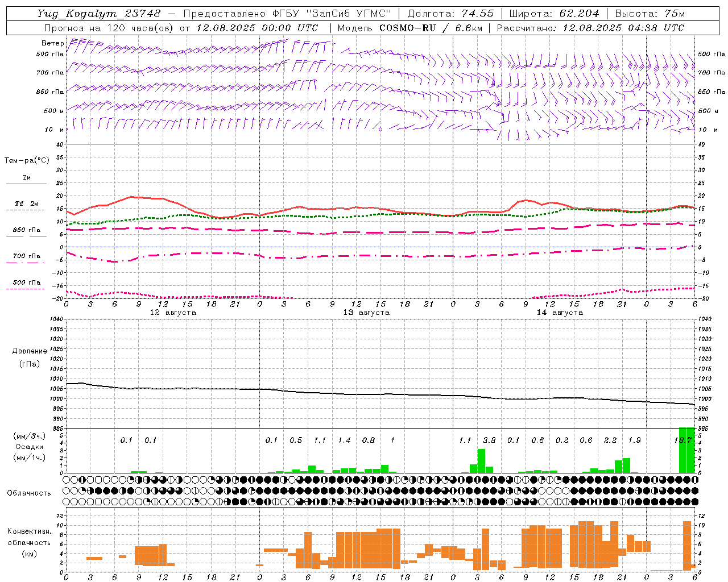Screen dimensions: 728x582
Task: Click the (мм/3ч.) precipitation unit label
Action: pos(30,436)
